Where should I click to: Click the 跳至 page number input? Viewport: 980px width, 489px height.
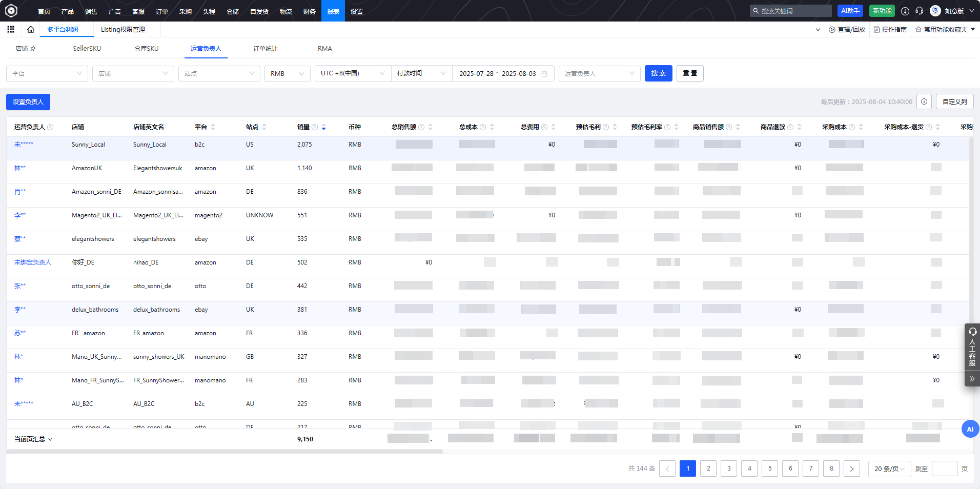(x=945, y=468)
